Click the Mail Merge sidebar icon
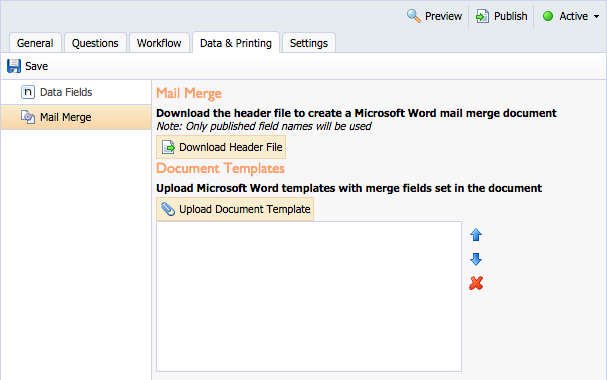The image size is (607, 380). (28, 117)
